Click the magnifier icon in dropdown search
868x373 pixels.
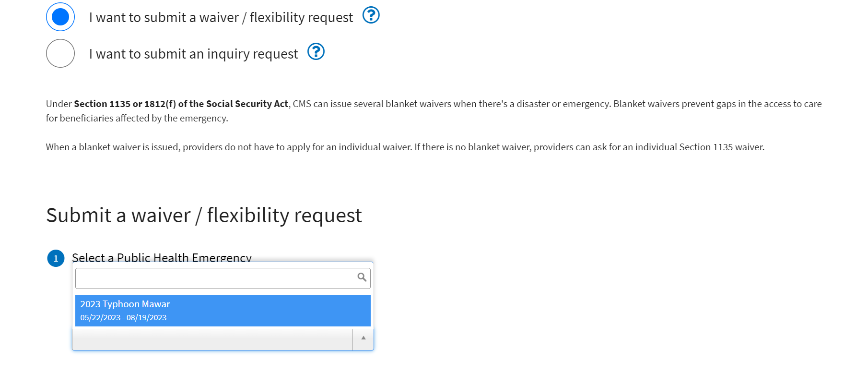coord(362,277)
